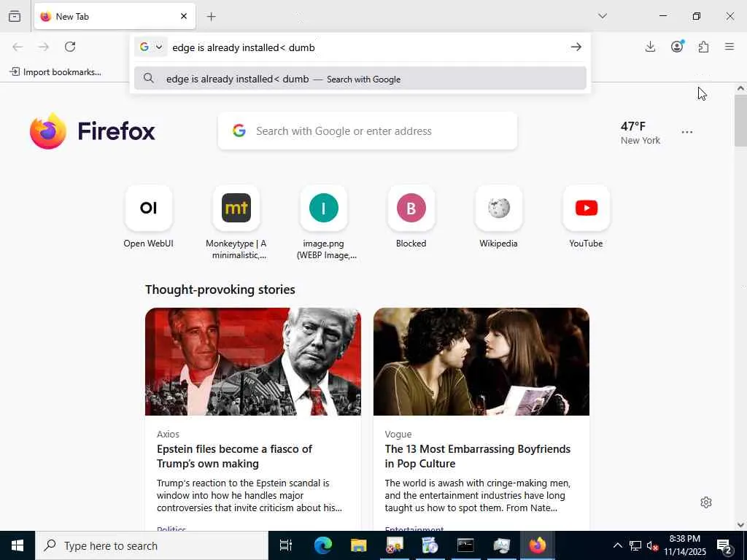
Task: Open the weather widget options ellipsis
Action: click(x=686, y=132)
